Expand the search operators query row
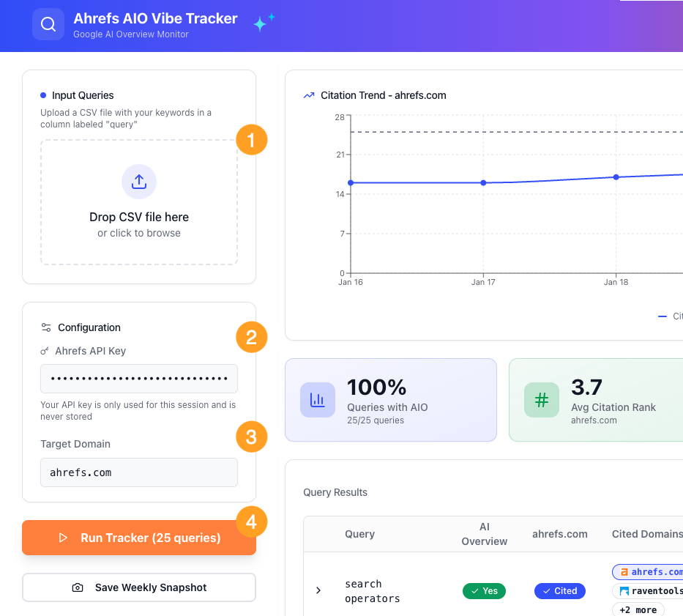 coord(318,590)
